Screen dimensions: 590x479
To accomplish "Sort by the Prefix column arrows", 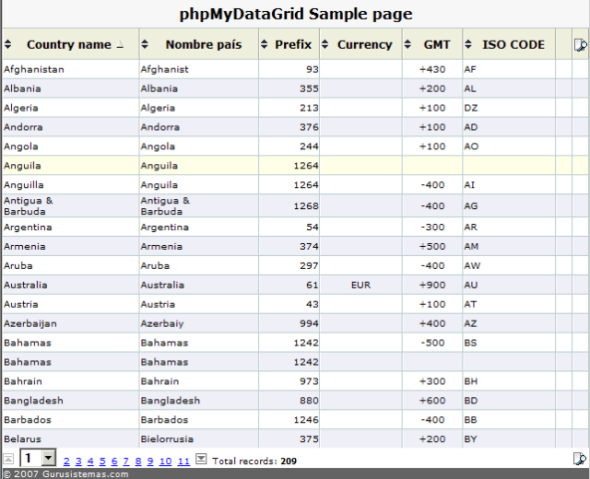I will pos(264,44).
